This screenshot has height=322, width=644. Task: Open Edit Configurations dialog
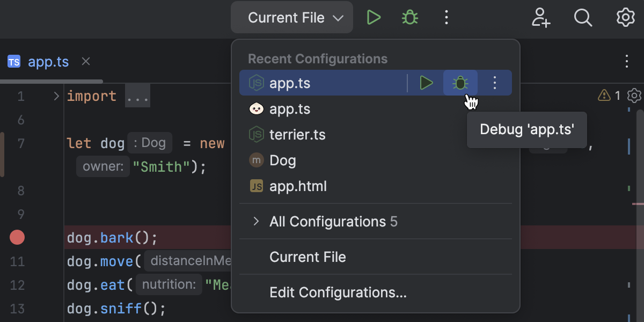(x=338, y=292)
